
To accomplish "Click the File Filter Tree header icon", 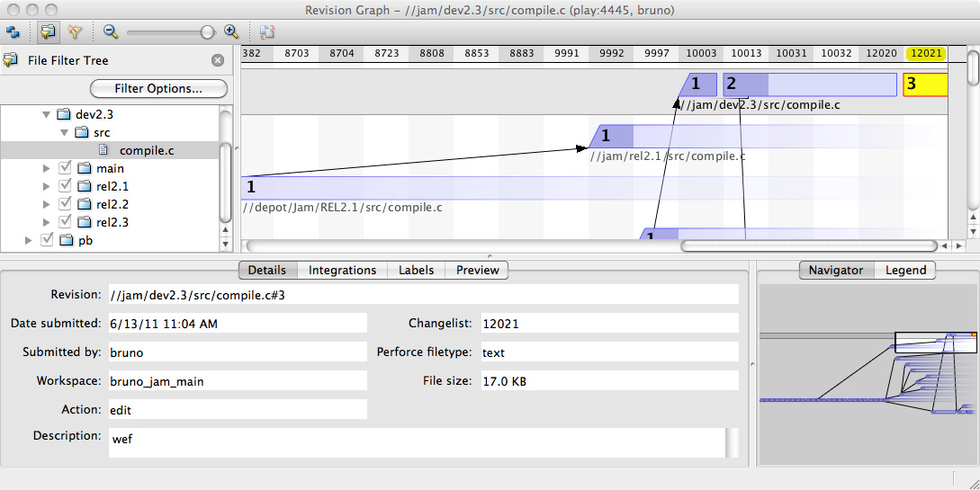I will pyautogui.click(x=11, y=60).
